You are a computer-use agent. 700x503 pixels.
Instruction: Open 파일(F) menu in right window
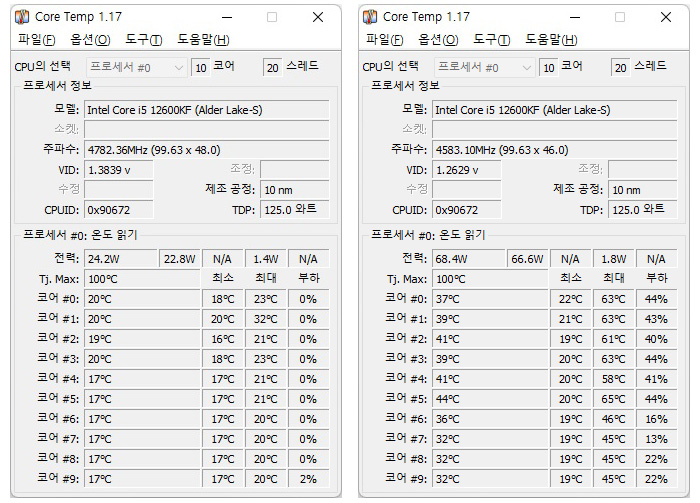pos(385,40)
